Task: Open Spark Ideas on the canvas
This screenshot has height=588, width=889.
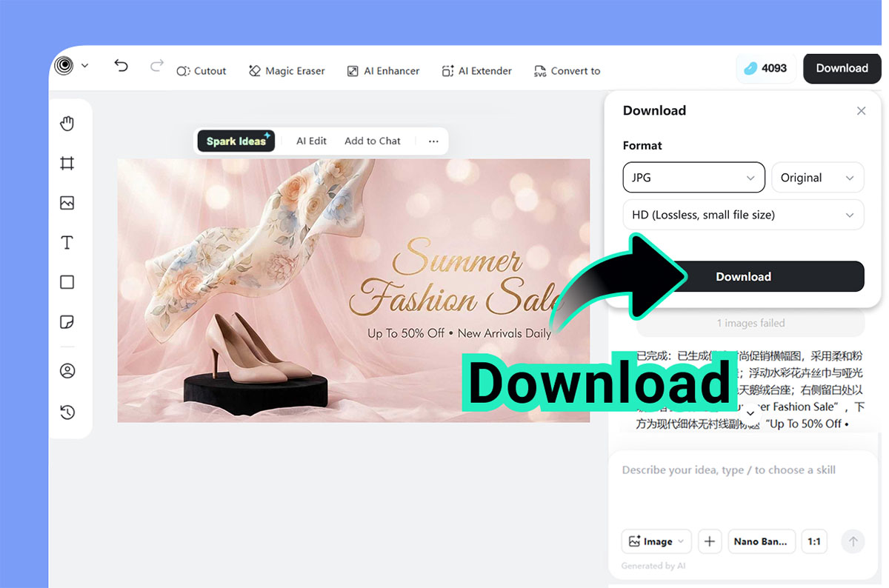Action: pyautogui.click(x=236, y=141)
